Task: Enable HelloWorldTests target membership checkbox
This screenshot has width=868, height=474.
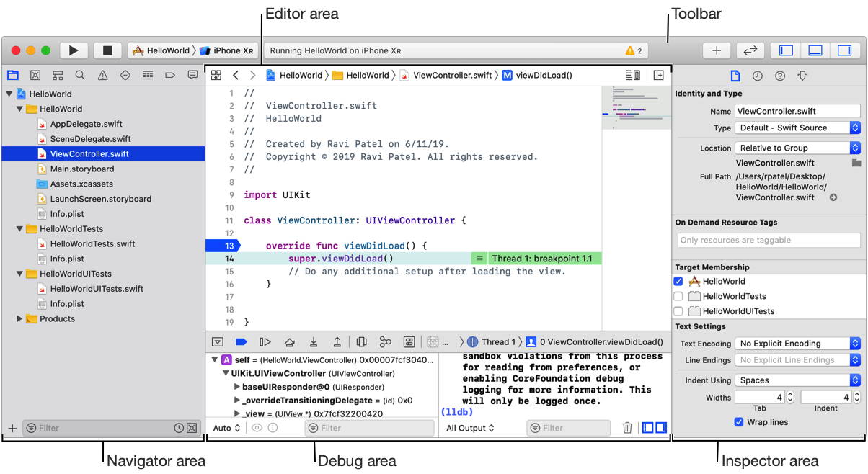Action: pyautogui.click(x=678, y=296)
